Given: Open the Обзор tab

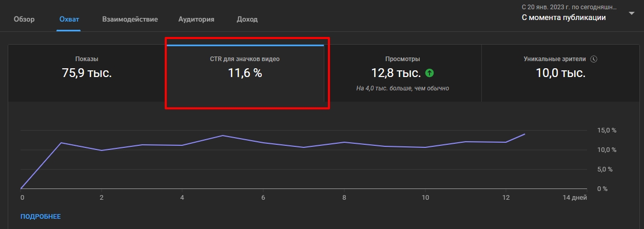Looking at the screenshot, I should click(x=24, y=20).
